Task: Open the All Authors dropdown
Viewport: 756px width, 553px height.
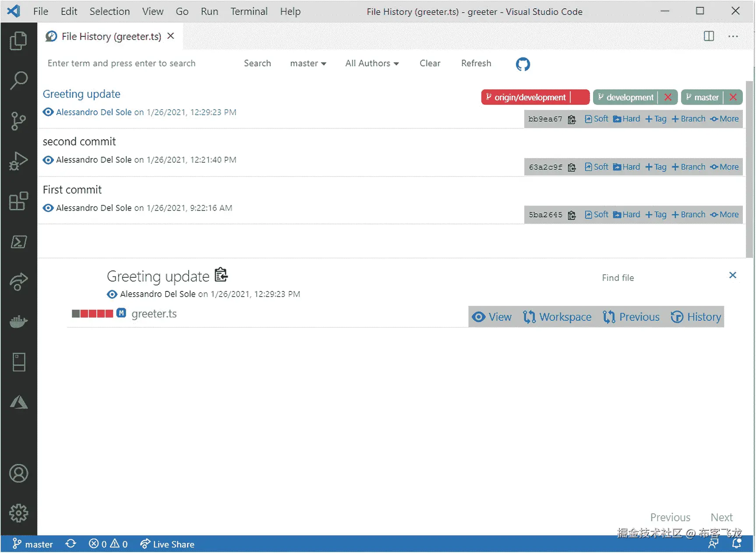Action: click(372, 64)
